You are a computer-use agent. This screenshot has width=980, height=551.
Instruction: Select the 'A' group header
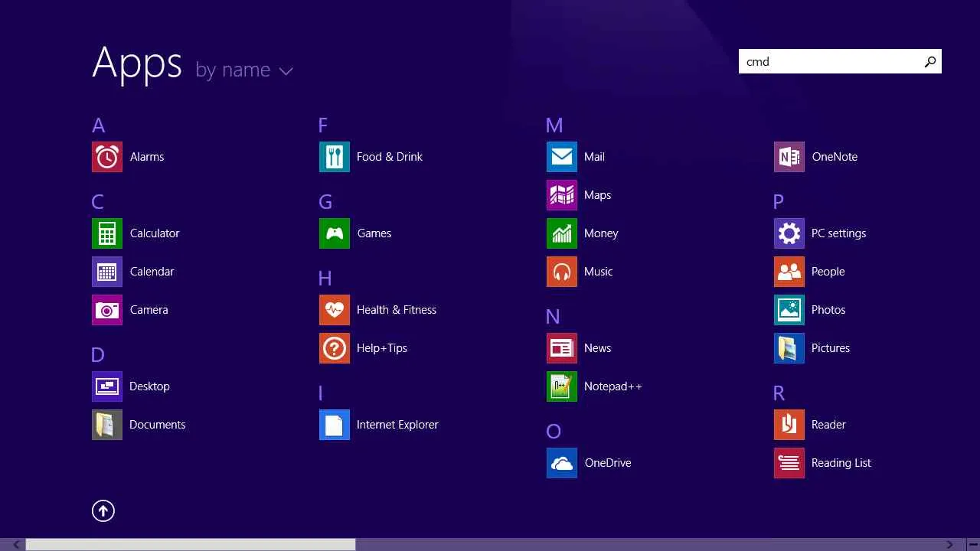(x=98, y=126)
